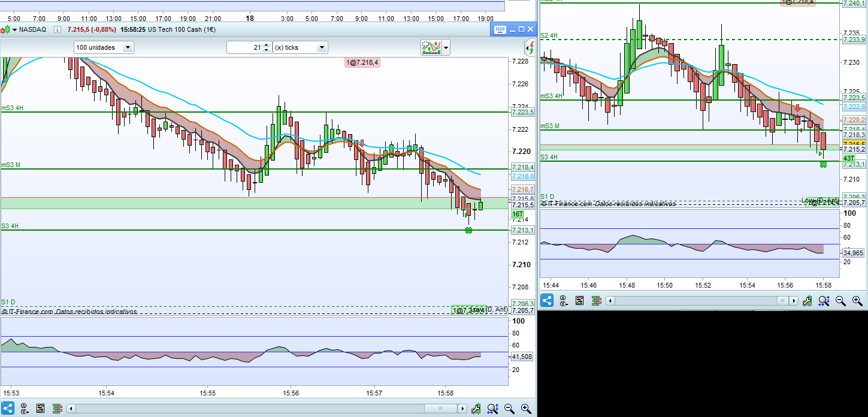Image resolution: width=868 pixels, height=417 pixels.
Task: Click the tick count field showing 21
Action: click(244, 47)
